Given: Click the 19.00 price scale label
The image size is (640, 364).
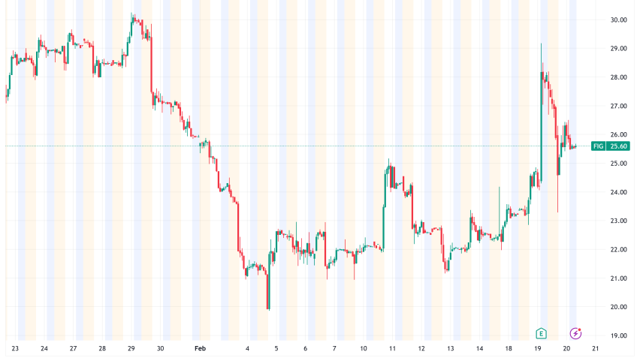Looking at the screenshot, I should pyautogui.click(x=618, y=335).
